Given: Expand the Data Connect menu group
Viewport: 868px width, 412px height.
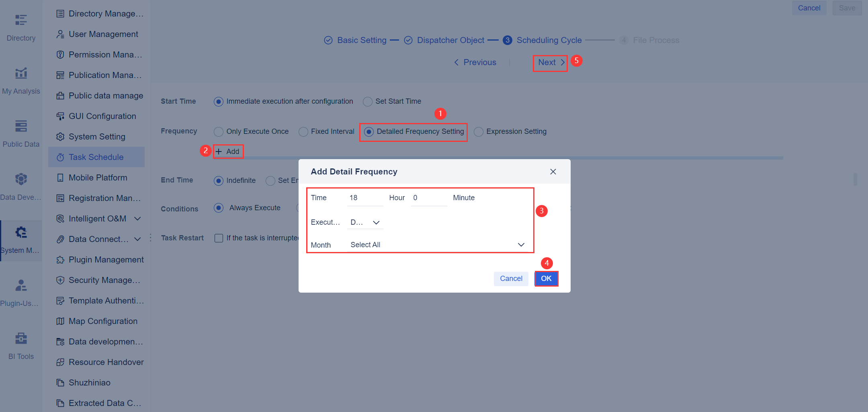Looking at the screenshot, I should click(x=137, y=239).
